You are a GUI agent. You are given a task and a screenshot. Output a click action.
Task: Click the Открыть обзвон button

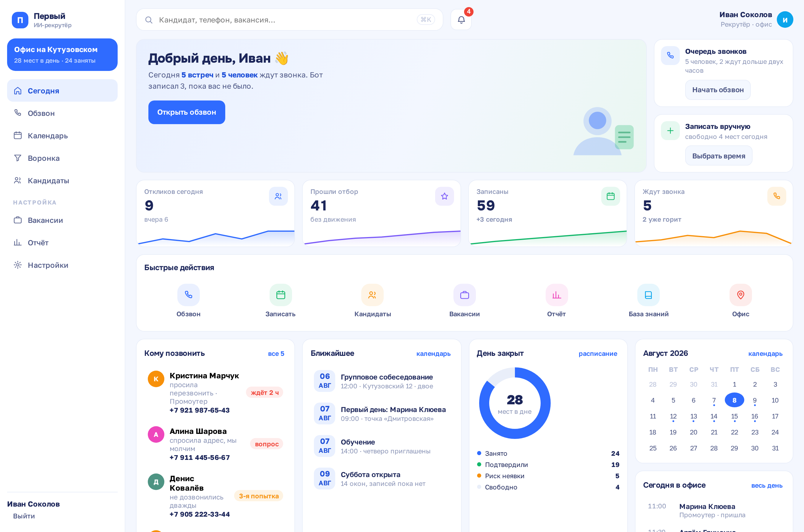pyautogui.click(x=187, y=112)
